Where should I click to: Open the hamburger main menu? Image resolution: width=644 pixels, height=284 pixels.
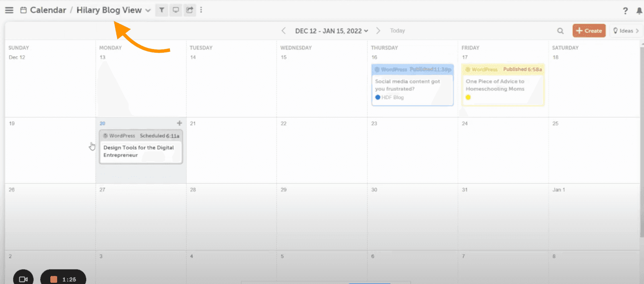9,10
